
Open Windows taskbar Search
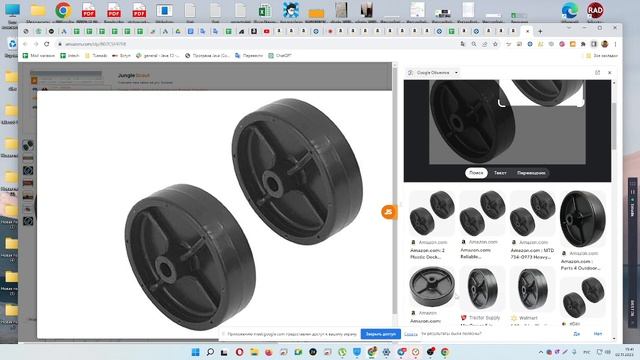coord(210,352)
